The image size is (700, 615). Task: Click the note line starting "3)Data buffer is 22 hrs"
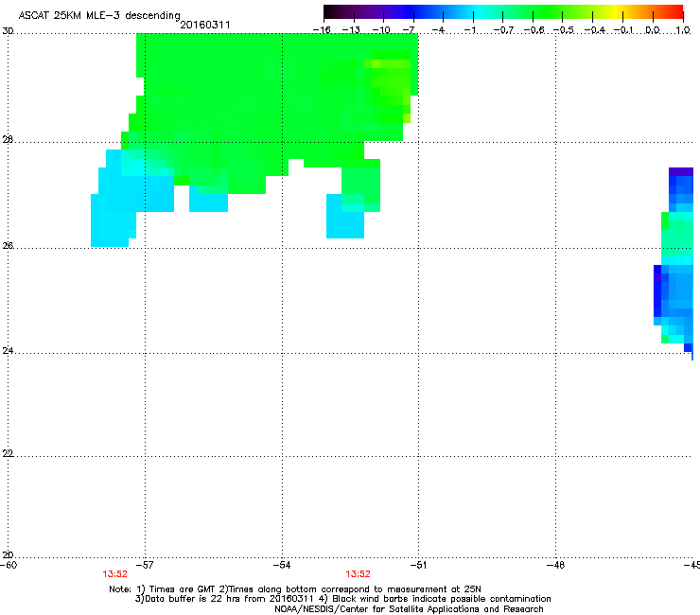[342, 599]
